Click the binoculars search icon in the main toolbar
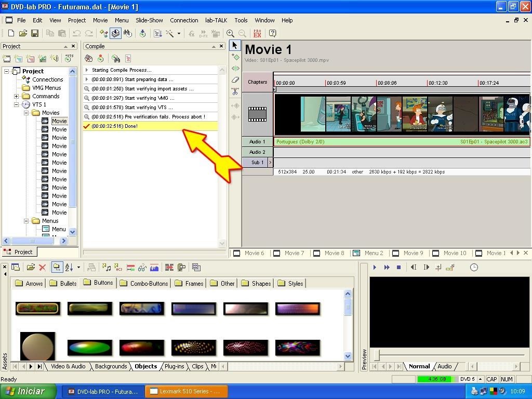 [128, 33]
